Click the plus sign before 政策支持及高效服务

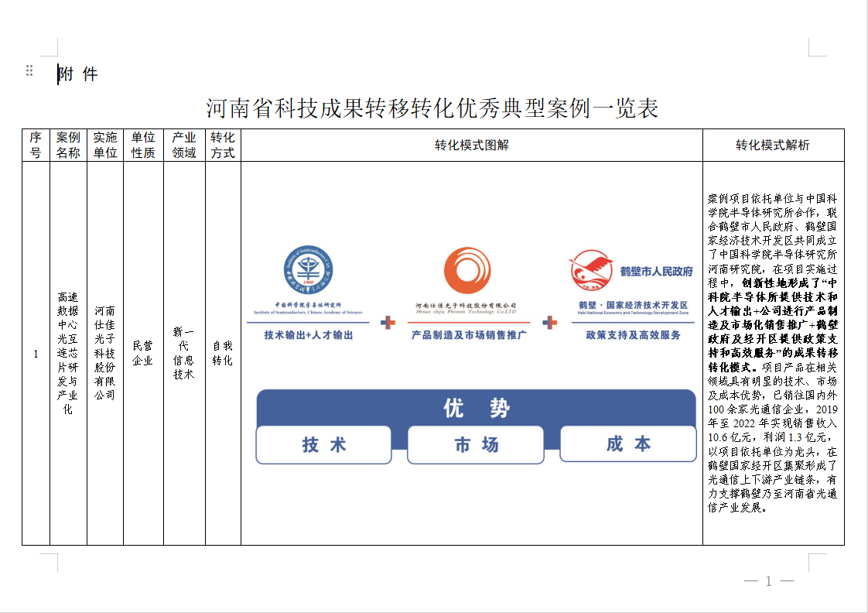coord(550,322)
